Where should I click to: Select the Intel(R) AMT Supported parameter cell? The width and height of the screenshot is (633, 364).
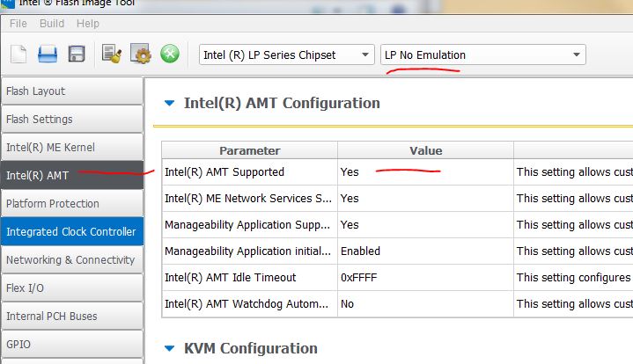[249, 172]
